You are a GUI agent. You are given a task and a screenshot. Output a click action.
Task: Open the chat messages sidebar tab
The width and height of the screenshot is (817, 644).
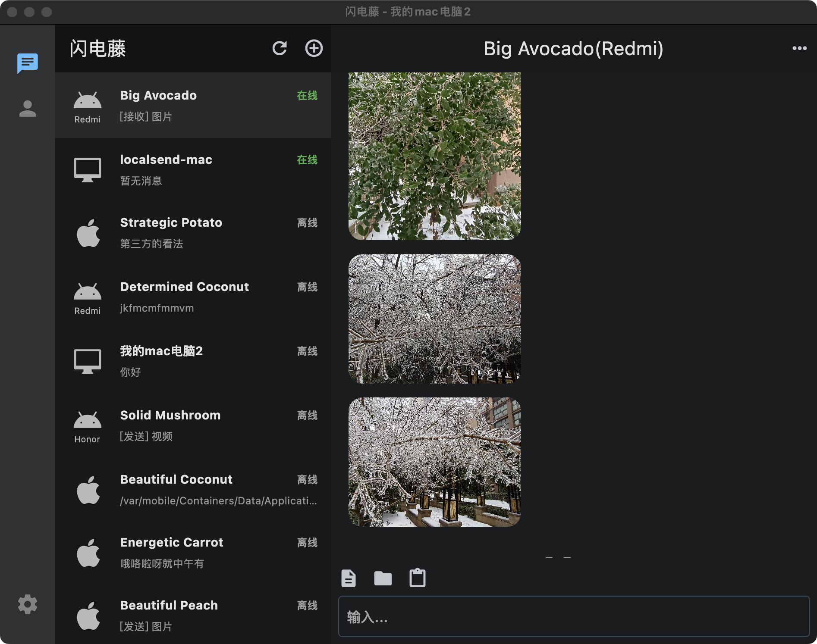[28, 63]
